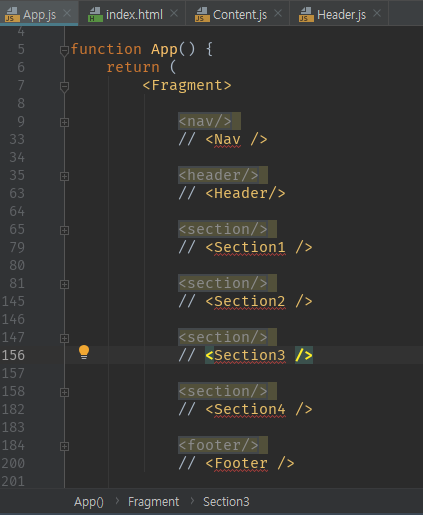Collapse the function App fold marker
This screenshot has width=423, height=515.
point(64,51)
